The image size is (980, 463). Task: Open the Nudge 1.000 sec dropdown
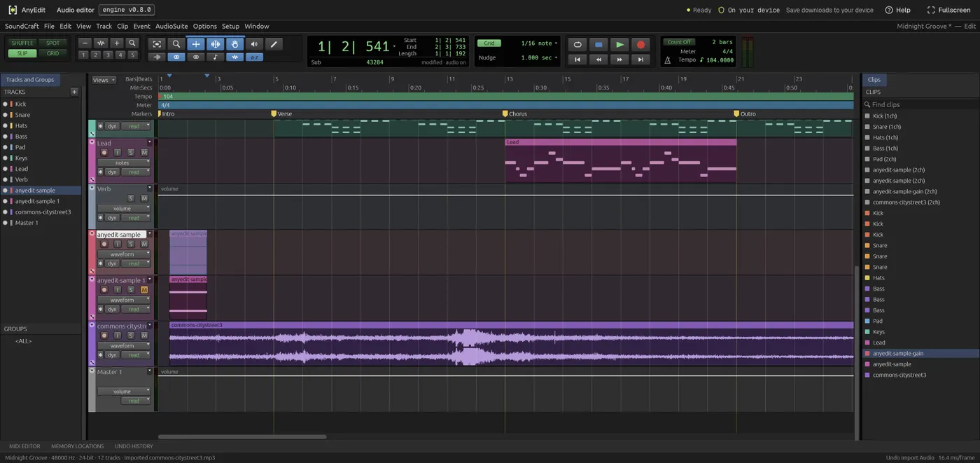539,57
